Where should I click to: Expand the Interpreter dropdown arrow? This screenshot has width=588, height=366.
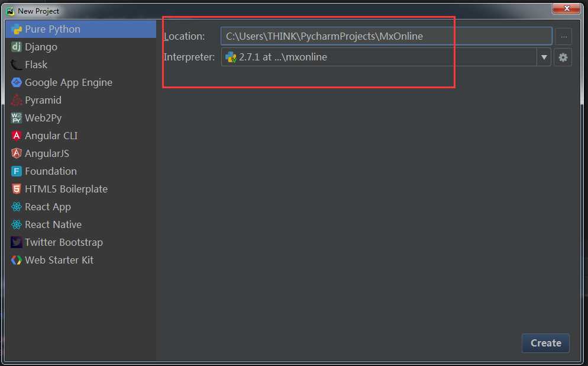click(x=544, y=57)
